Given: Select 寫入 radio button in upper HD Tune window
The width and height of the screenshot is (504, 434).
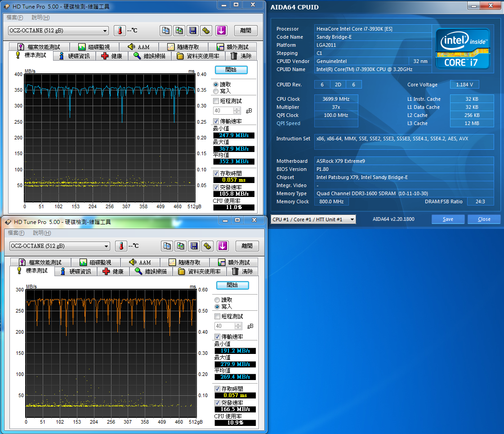Looking at the screenshot, I should pyautogui.click(x=216, y=91).
